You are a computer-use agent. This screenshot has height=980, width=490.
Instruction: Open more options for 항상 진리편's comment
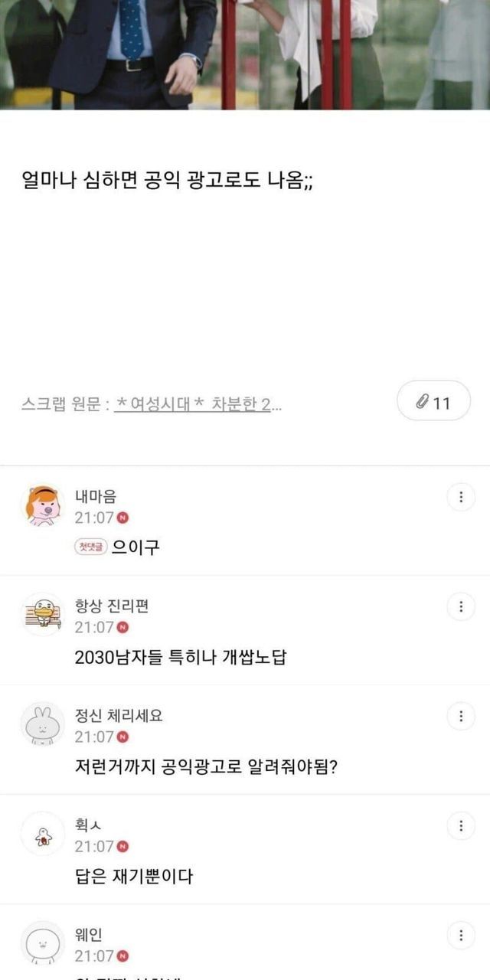click(x=461, y=607)
